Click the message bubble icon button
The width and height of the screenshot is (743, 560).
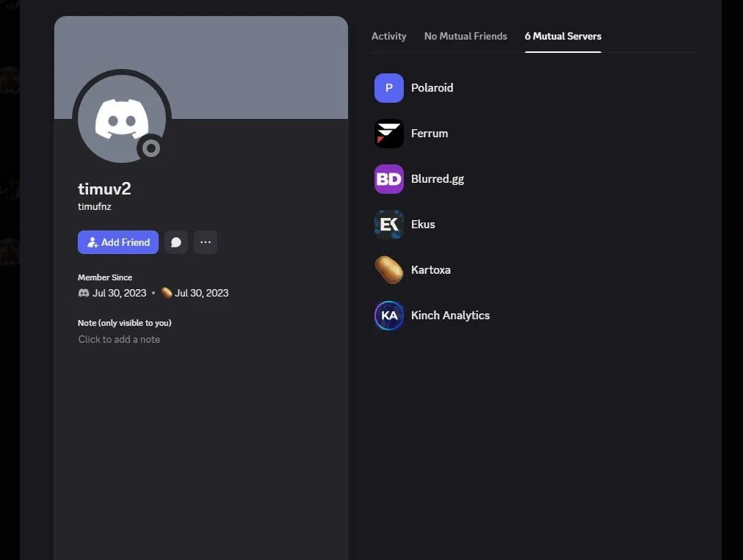click(176, 243)
